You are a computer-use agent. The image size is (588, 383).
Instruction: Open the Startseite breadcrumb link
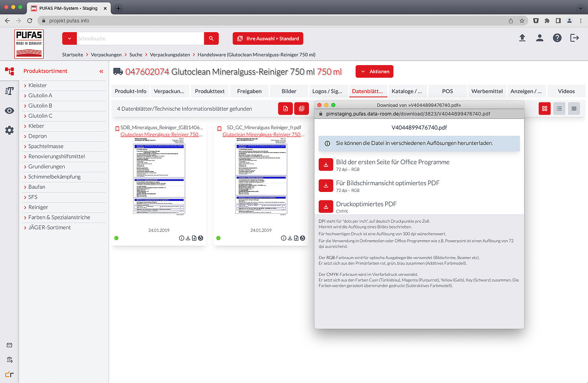click(73, 55)
